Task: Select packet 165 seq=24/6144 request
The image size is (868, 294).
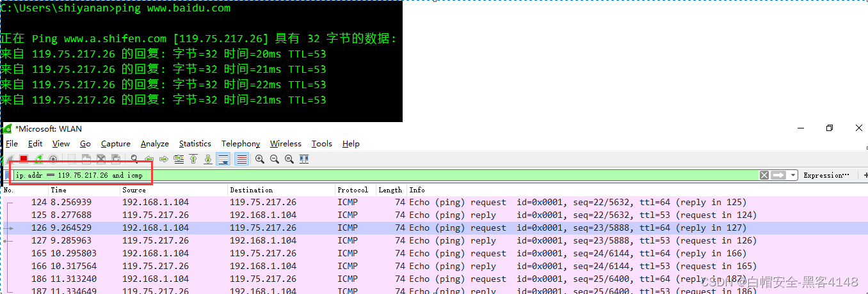Action: click(434, 253)
